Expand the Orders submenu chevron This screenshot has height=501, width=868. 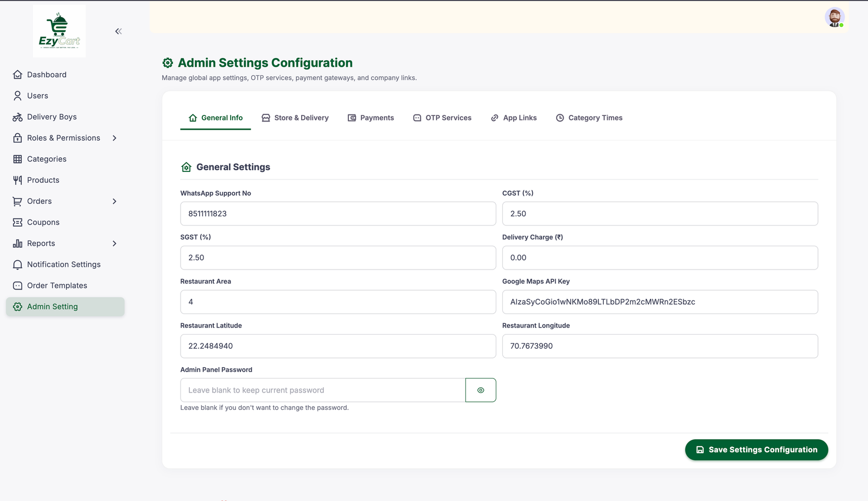[114, 202]
